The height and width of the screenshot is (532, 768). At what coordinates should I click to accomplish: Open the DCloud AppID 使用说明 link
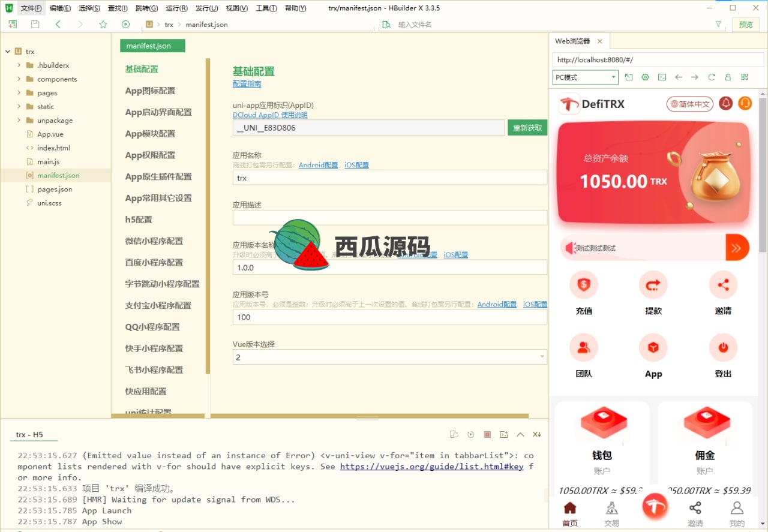point(270,115)
